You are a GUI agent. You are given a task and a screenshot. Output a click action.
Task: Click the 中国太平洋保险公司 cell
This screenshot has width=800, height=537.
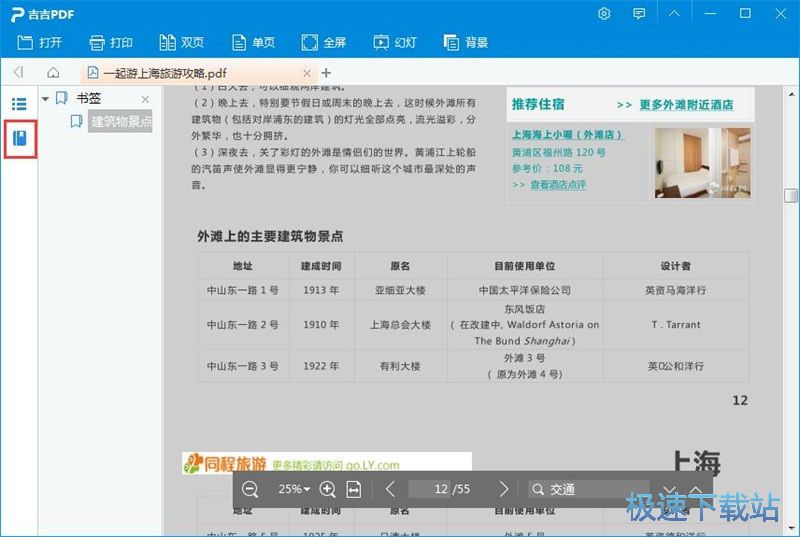click(x=524, y=290)
